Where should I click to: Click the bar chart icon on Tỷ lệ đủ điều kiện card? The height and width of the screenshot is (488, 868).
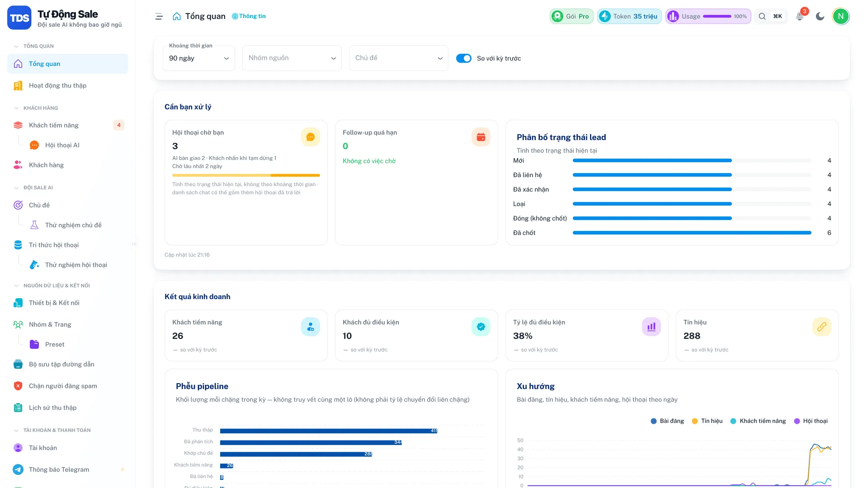click(x=651, y=327)
